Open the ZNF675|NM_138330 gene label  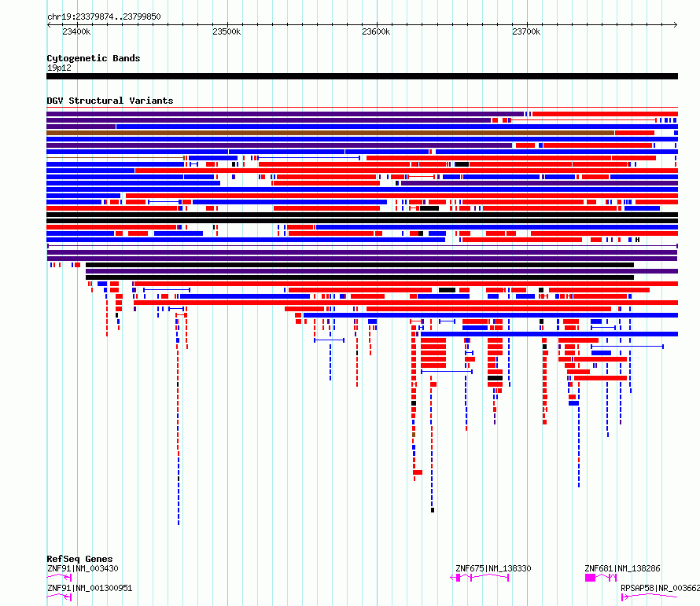[493, 568]
